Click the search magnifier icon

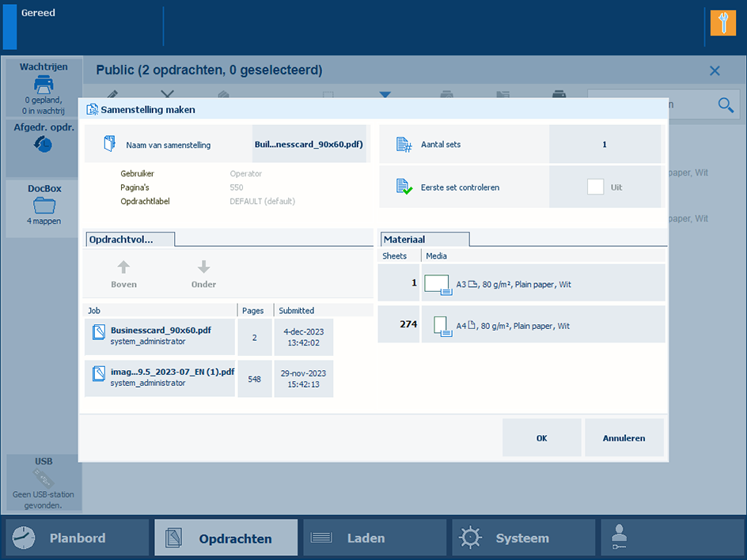click(726, 104)
